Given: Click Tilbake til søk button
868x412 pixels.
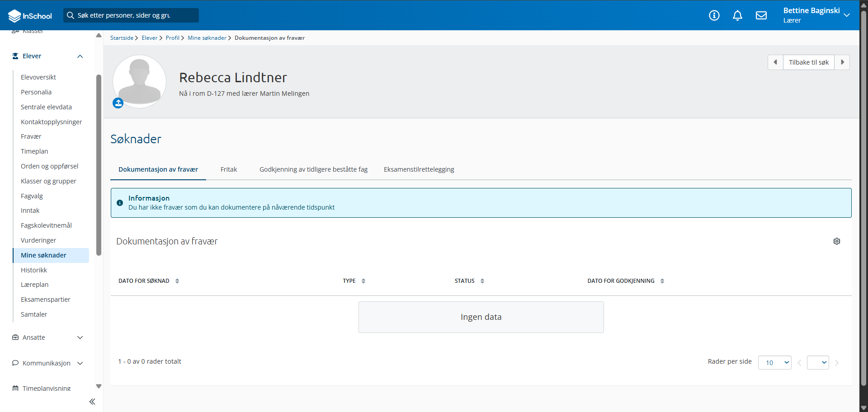Looking at the screenshot, I should click(809, 62).
